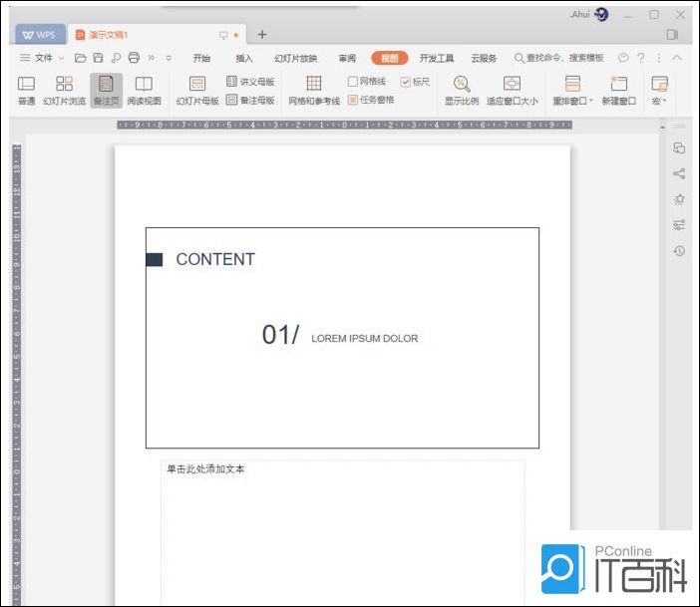Open the 插入 ribbon tab
Viewport: 700px width, 607px height.
point(244,58)
